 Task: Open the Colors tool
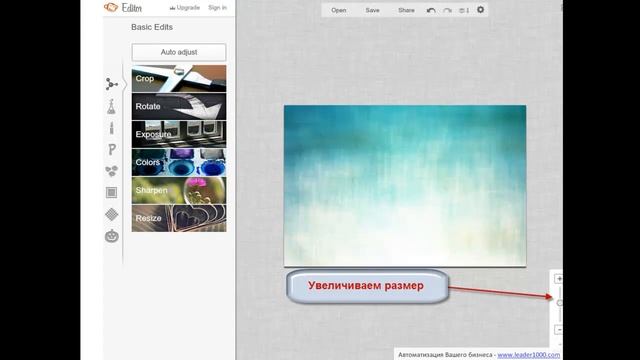(179, 162)
